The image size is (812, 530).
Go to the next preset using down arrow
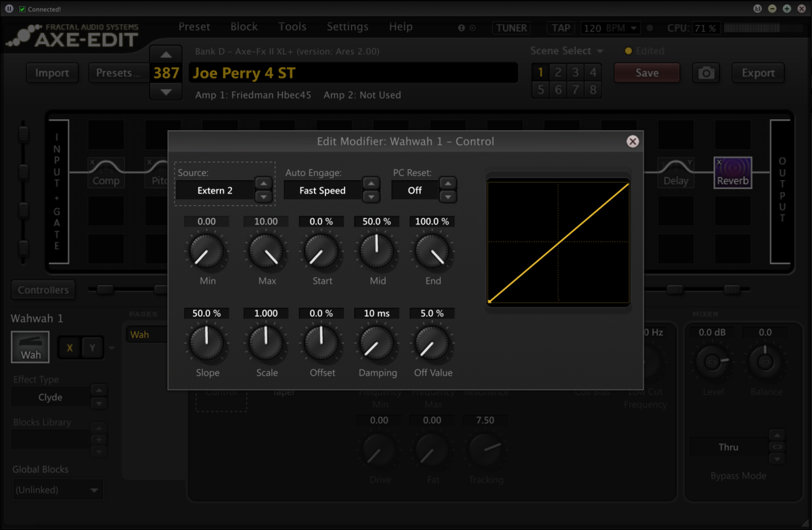point(166,91)
